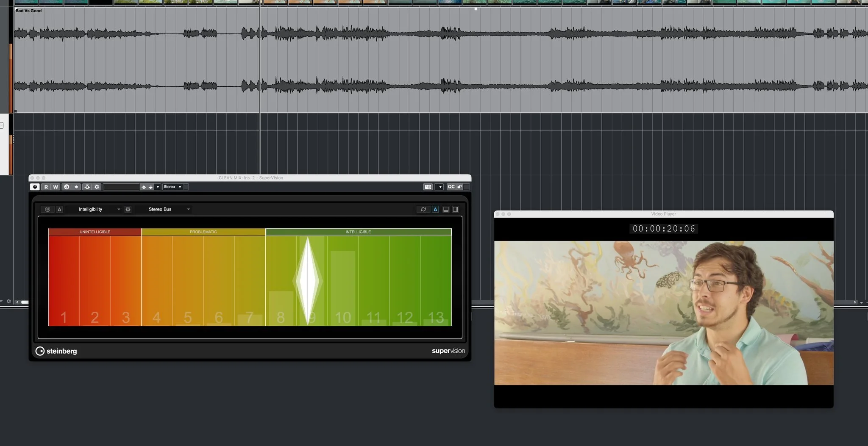Click the QC quick controls button
The height and width of the screenshot is (446, 868).
[451, 187]
